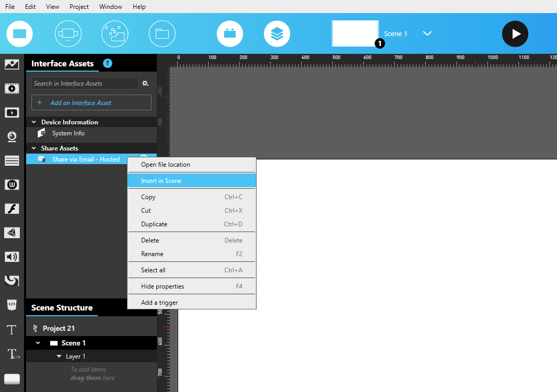557x392 pixels.
Task: Add a Video asset from the sidebar
Action: 12,88
